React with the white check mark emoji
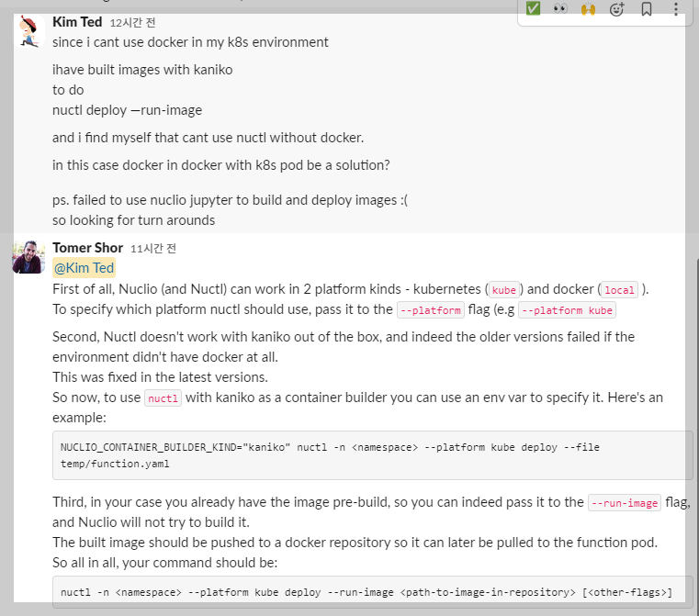This screenshot has height=616, width=699. [533, 8]
